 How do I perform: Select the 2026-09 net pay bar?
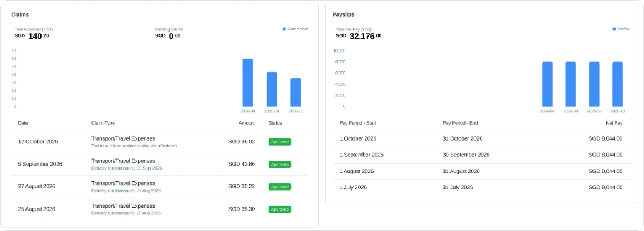click(x=594, y=85)
